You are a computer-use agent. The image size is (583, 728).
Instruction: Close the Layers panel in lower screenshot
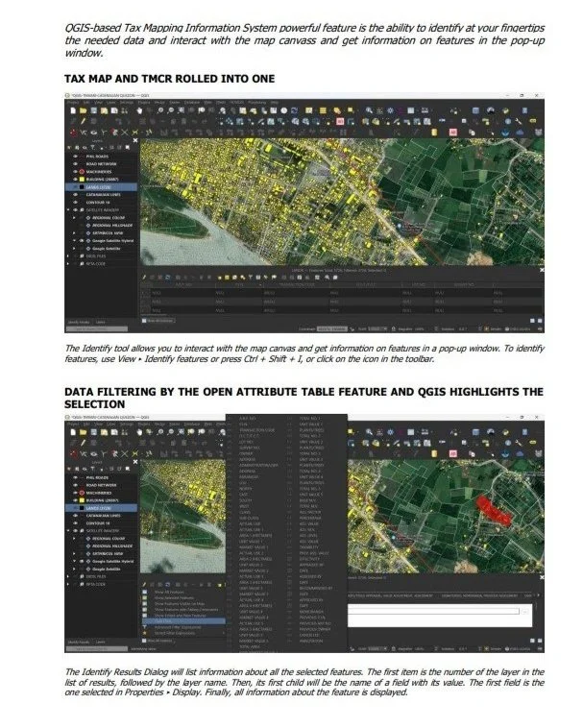(x=135, y=462)
